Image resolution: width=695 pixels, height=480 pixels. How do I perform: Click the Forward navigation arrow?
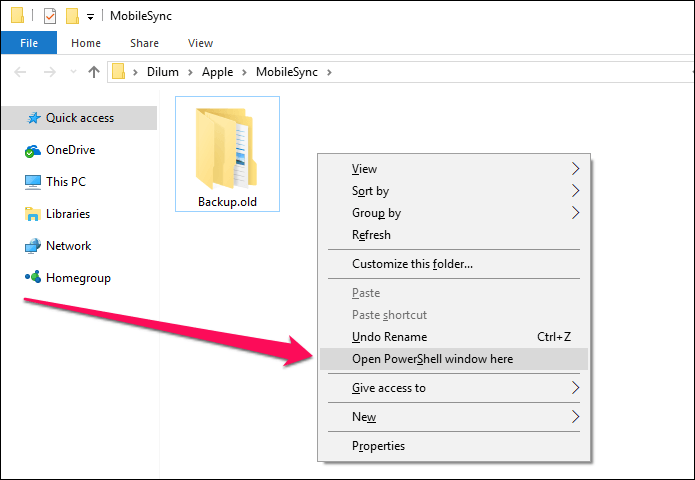pyautogui.click(x=50, y=72)
